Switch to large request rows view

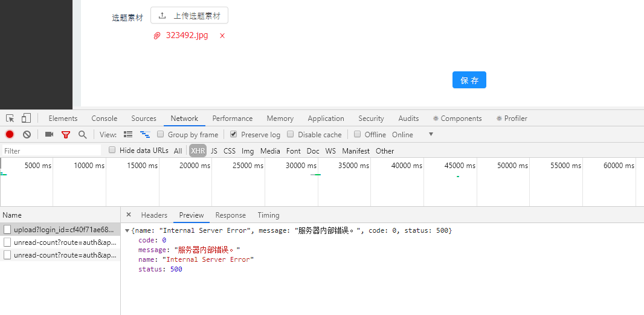(128, 135)
